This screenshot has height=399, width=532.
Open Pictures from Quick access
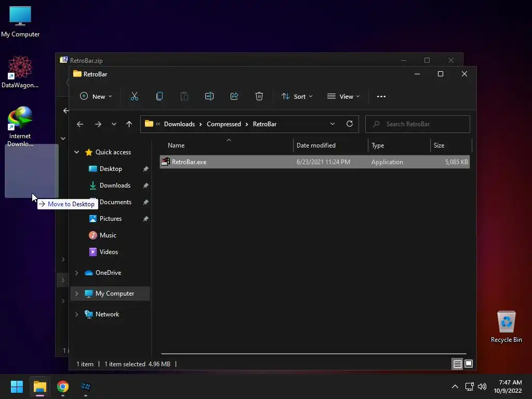tap(111, 219)
